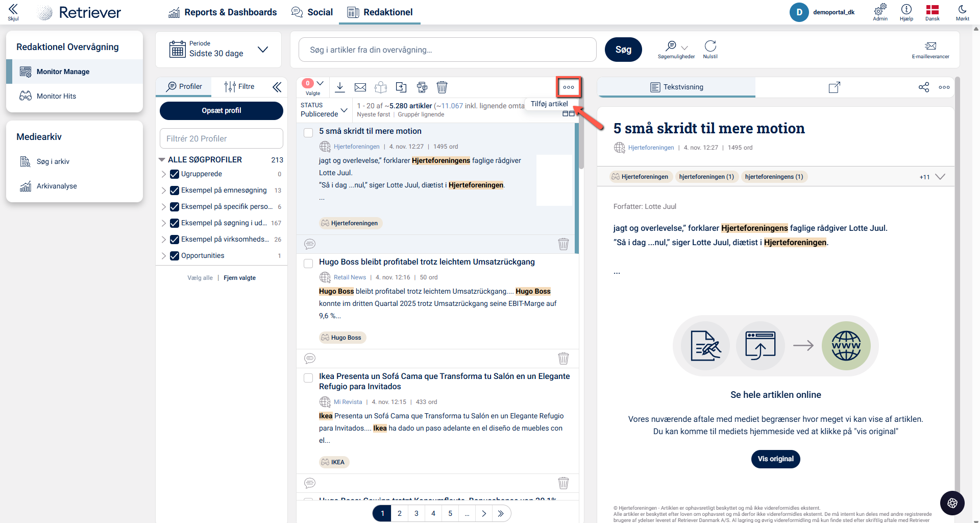Open the demoportal_dk user avatar
Image resolution: width=980 pixels, height=523 pixels.
coord(799,12)
